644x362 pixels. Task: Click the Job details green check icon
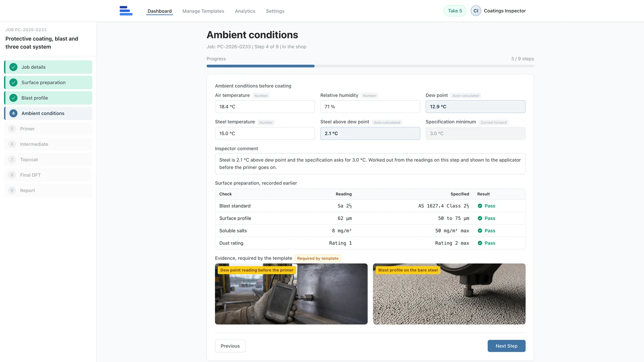tap(13, 67)
